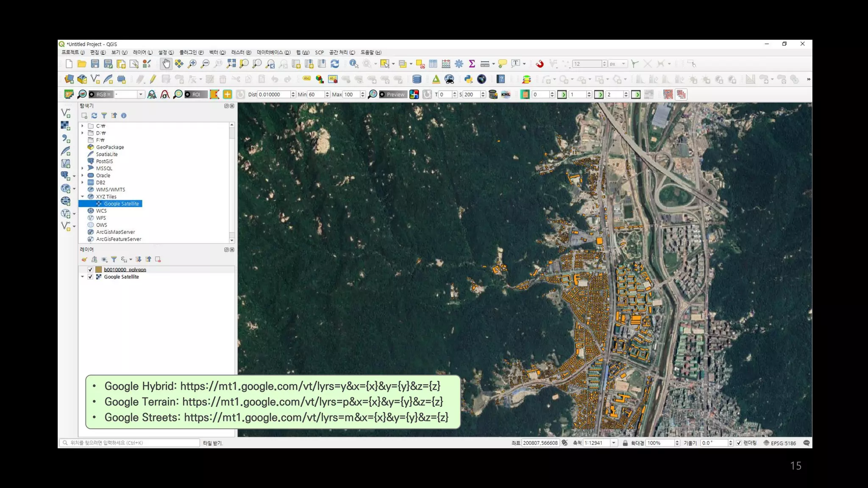
Task: Click the Save Project icon
Action: click(x=95, y=64)
